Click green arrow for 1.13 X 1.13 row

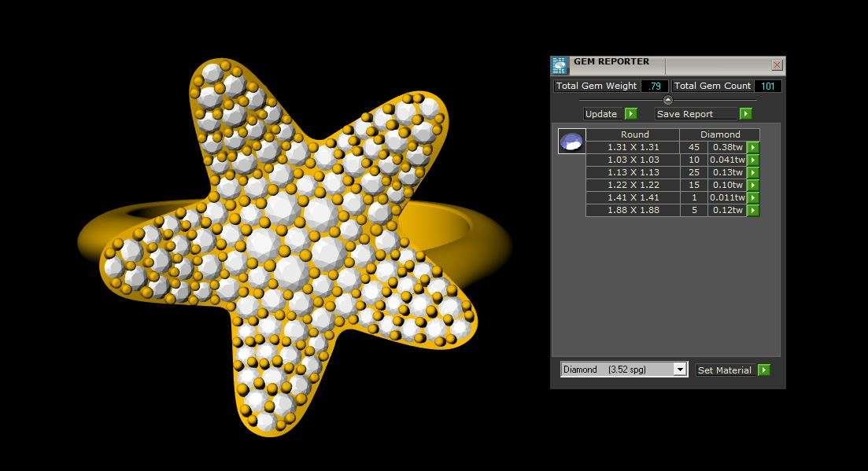coord(753,172)
